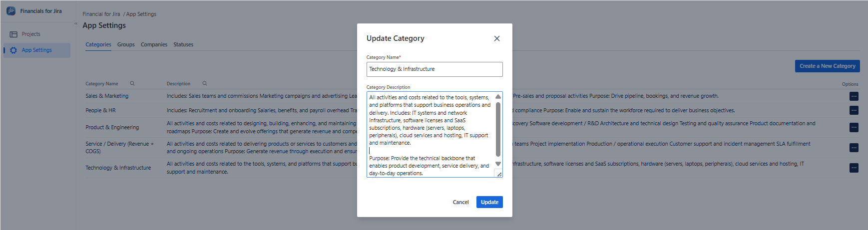Click the Description column header

point(178,84)
